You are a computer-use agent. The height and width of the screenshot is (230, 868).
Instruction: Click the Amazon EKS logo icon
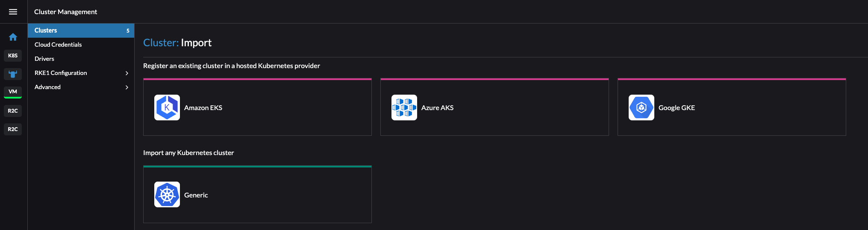167,108
